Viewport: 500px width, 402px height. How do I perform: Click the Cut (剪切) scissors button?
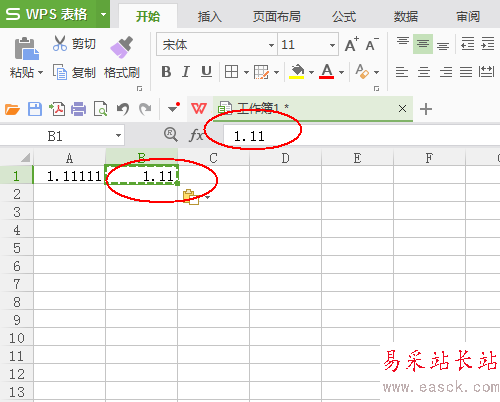click(x=74, y=44)
